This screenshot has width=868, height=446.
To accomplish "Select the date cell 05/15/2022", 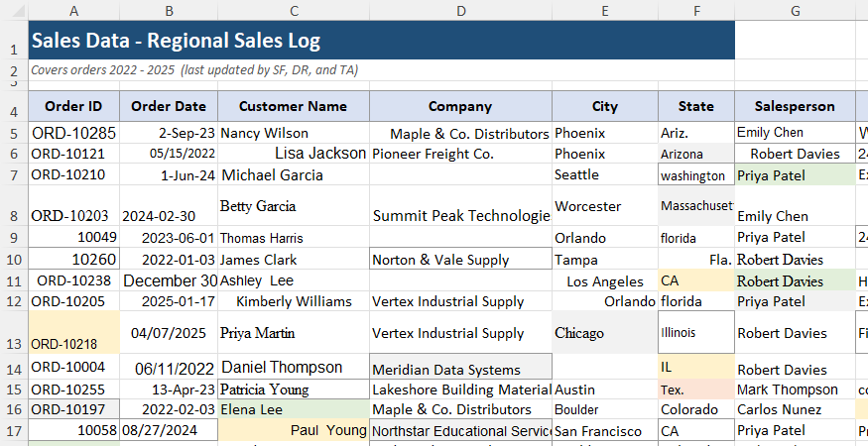I will click(169, 154).
